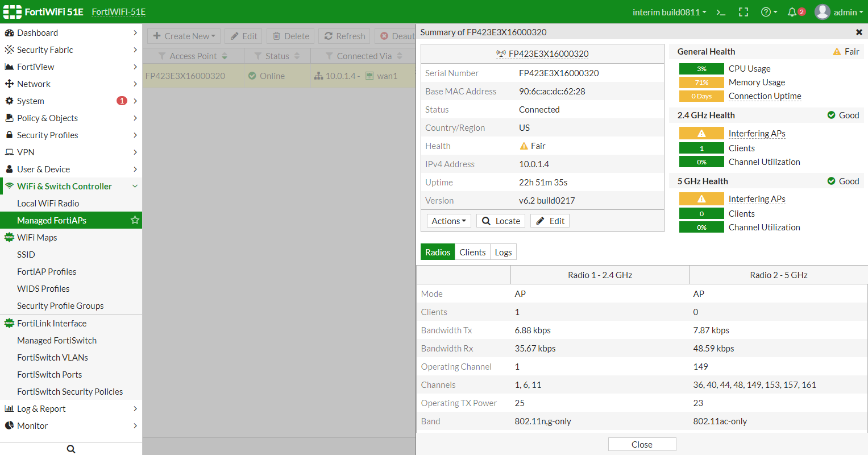Image resolution: width=868 pixels, height=455 pixels.
Task: Open WIDS Profiles menu item
Action: (x=71, y=289)
